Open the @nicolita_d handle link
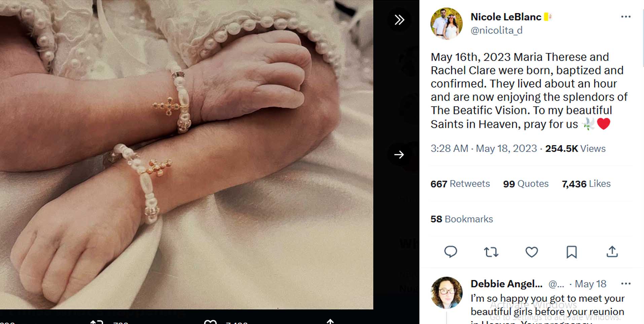The width and height of the screenshot is (644, 324). point(496,31)
